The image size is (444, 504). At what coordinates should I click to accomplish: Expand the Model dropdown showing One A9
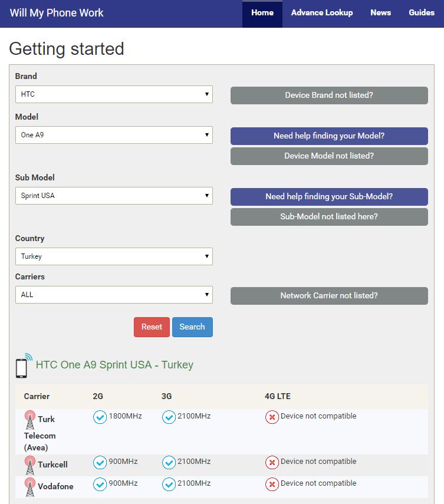pyautogui.click(x=114, y=135)
